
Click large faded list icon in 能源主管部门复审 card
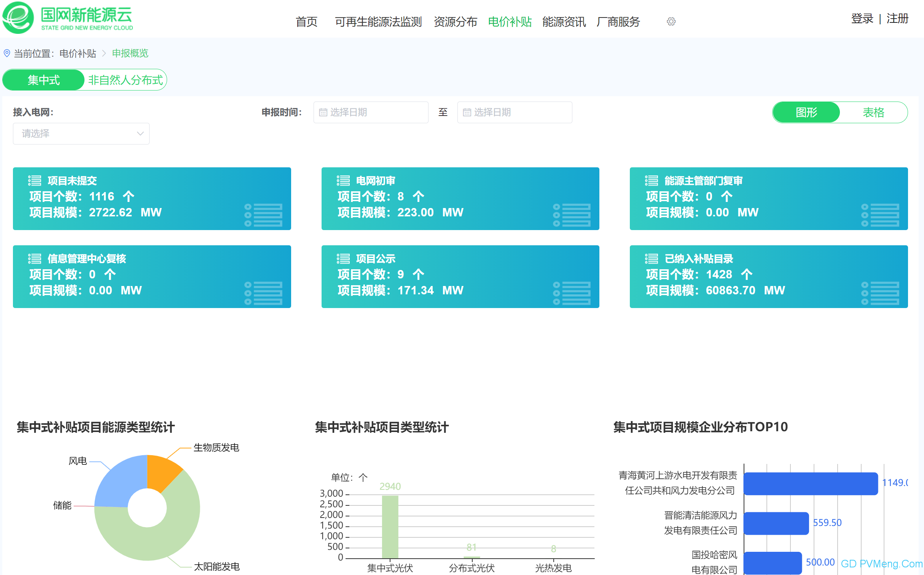[x=880, y=215]
